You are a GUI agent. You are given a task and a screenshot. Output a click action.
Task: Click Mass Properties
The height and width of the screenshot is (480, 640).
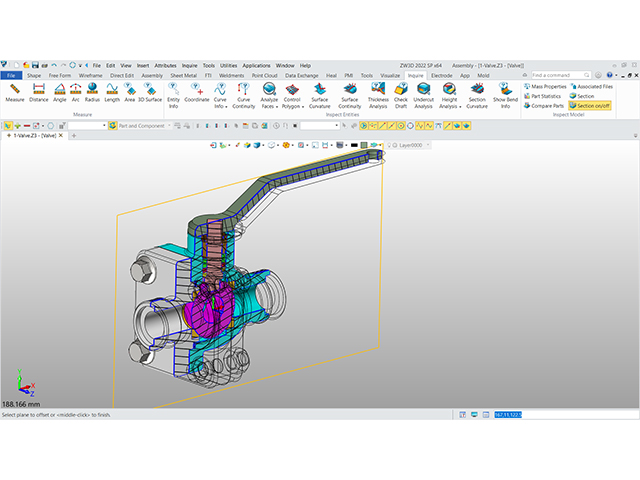(x=545, y=87)
